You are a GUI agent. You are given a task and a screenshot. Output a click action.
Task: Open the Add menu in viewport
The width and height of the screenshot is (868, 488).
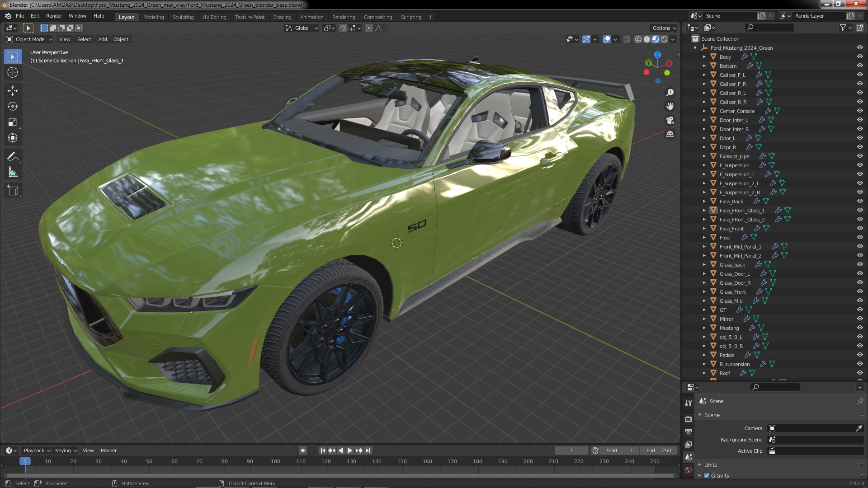[x=103, y=39]
